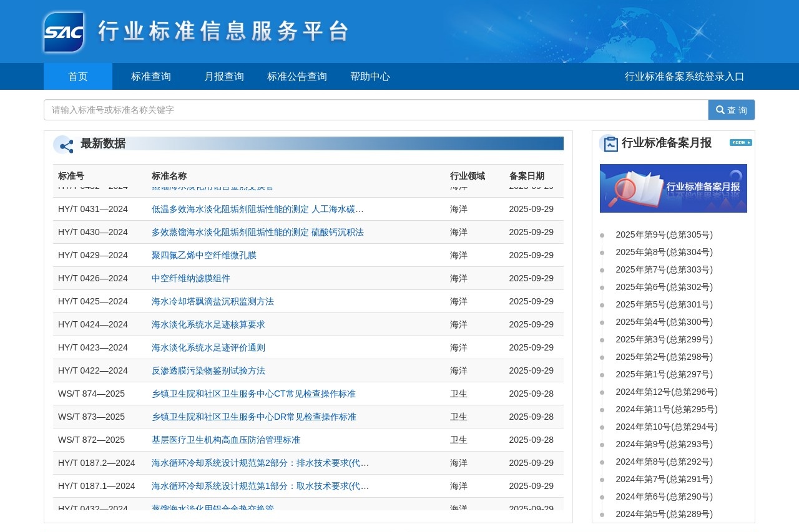Image resolution: width=799 pixels, height=532 pixels.
Task: Open 海水冷却塔飘滴盐沉积监测方法 standard
Action: coord(213,301)
